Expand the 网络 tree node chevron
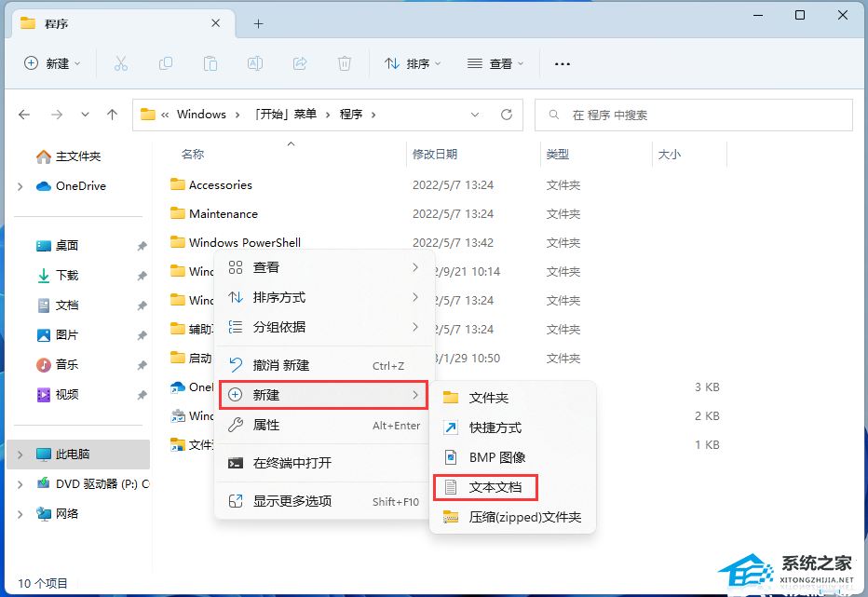Viewport: 868px width, 597px height. click(20, 514)
